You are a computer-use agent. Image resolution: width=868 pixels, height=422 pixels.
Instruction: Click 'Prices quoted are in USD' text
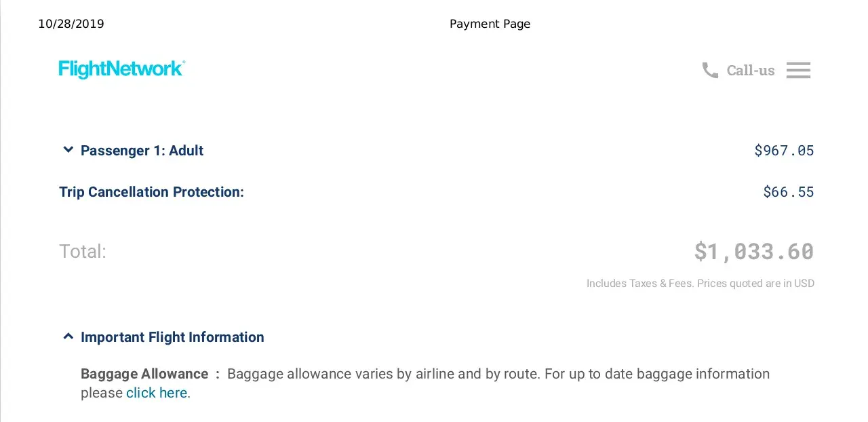756,284
